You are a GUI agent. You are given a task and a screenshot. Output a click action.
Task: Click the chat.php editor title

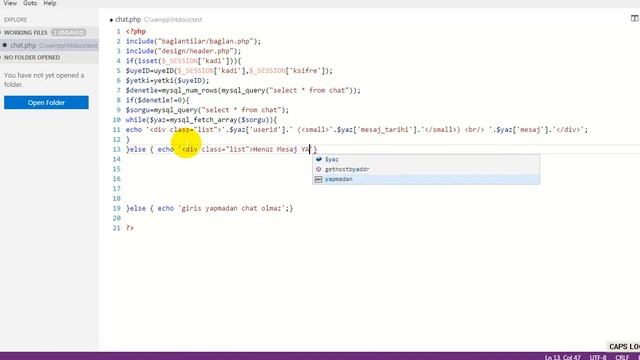(x=128, y=20)
